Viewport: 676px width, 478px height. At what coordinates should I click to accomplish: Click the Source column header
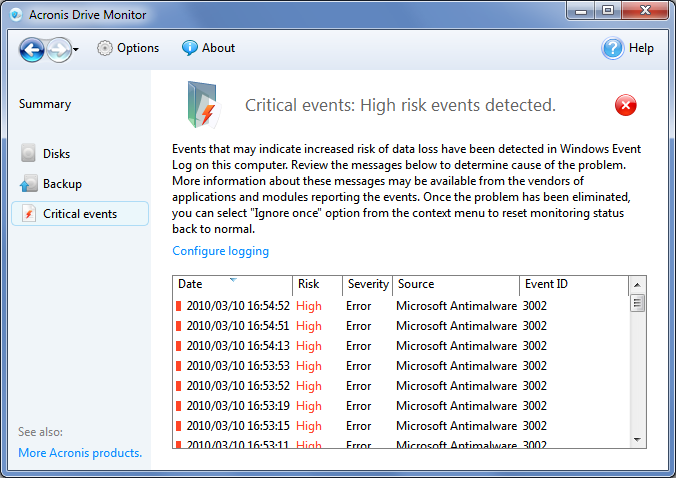point(456,284)
